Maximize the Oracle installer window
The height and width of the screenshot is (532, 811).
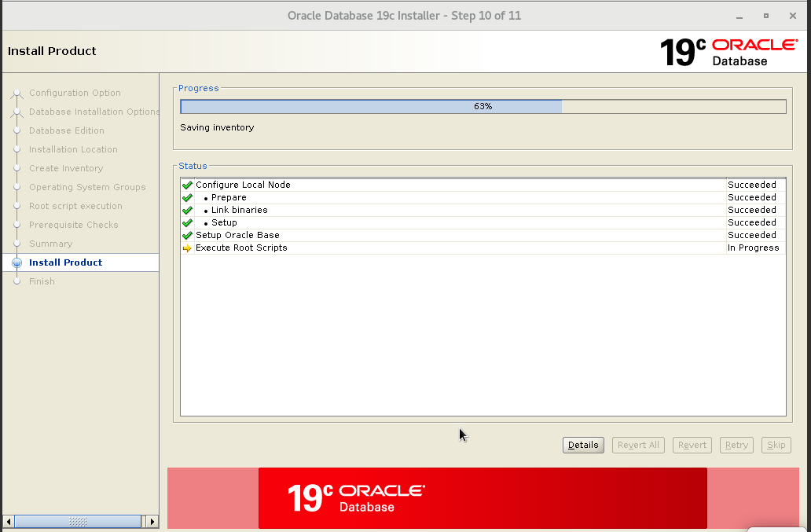(x=766, y=16)
